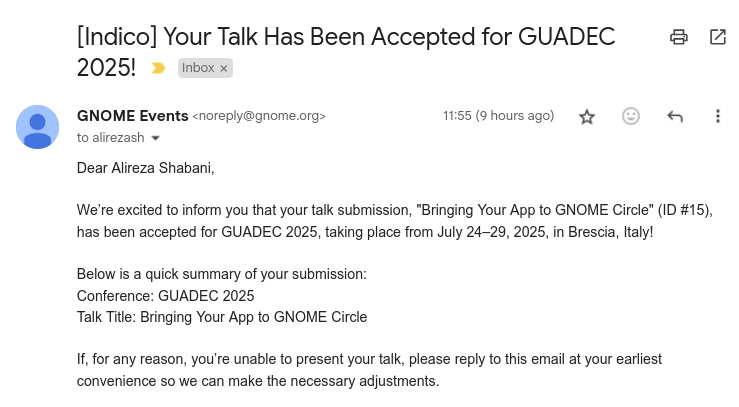739x407 pixels.
Task: Expand recipient details arrow beside alirezash
Action: coord(156,138)
